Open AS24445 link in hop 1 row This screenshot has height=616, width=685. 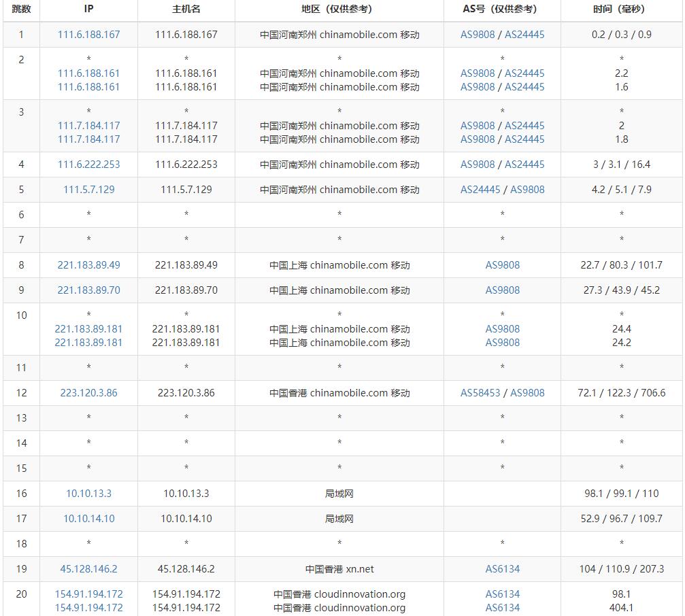point(524,35)
